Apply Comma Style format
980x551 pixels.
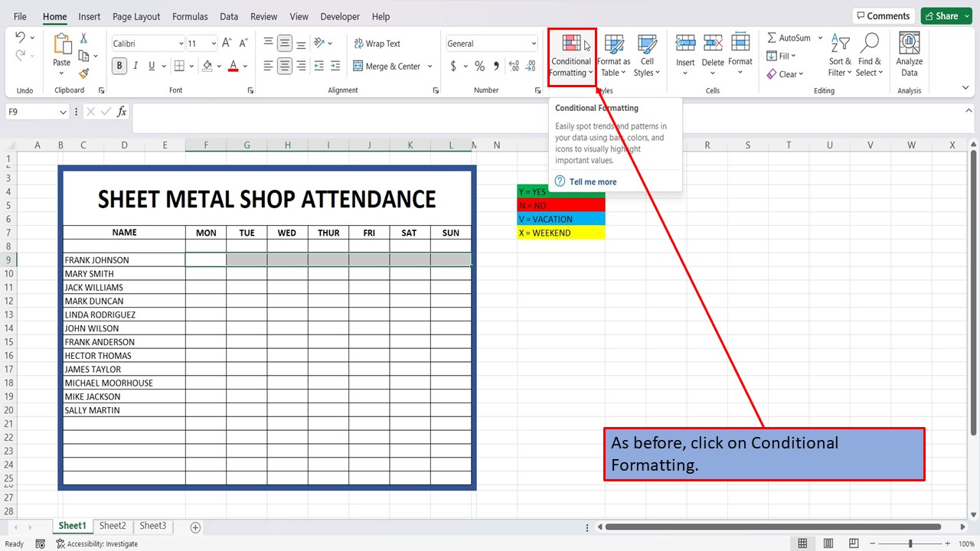tap(497, 67)
